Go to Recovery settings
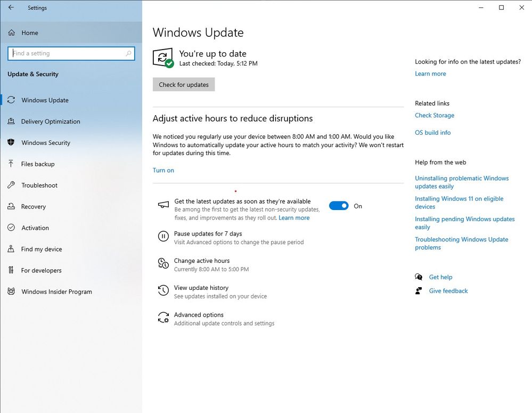 [x=71, y=206]
